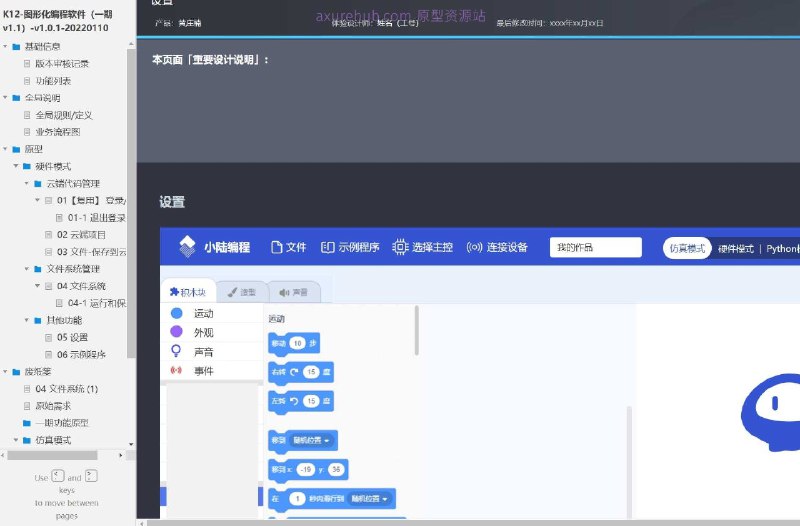This screenshot has width=800, height=526.
Task: Collapse the 04 文件系统 page node
Action: tap(37, 286)
